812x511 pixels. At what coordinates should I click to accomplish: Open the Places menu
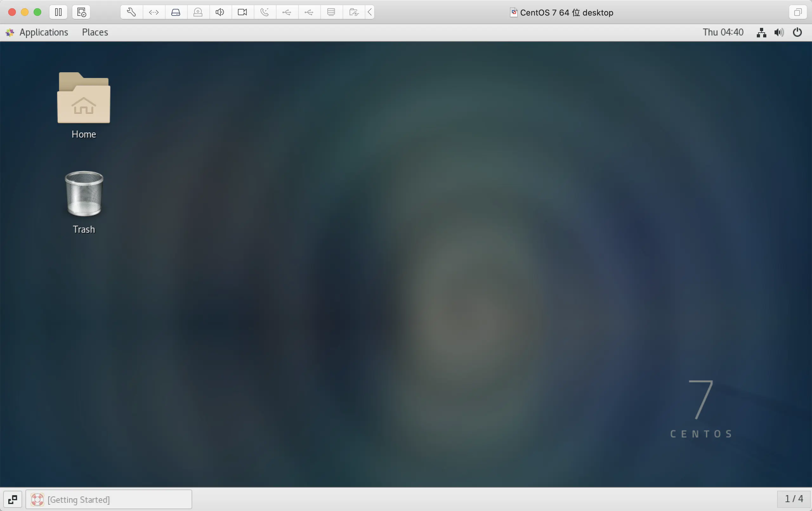95,32
